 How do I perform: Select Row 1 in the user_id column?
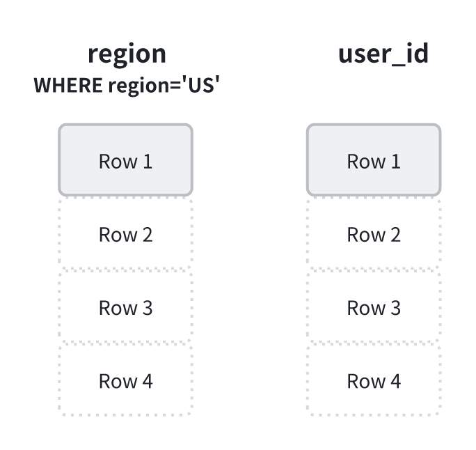pos(374,161)
